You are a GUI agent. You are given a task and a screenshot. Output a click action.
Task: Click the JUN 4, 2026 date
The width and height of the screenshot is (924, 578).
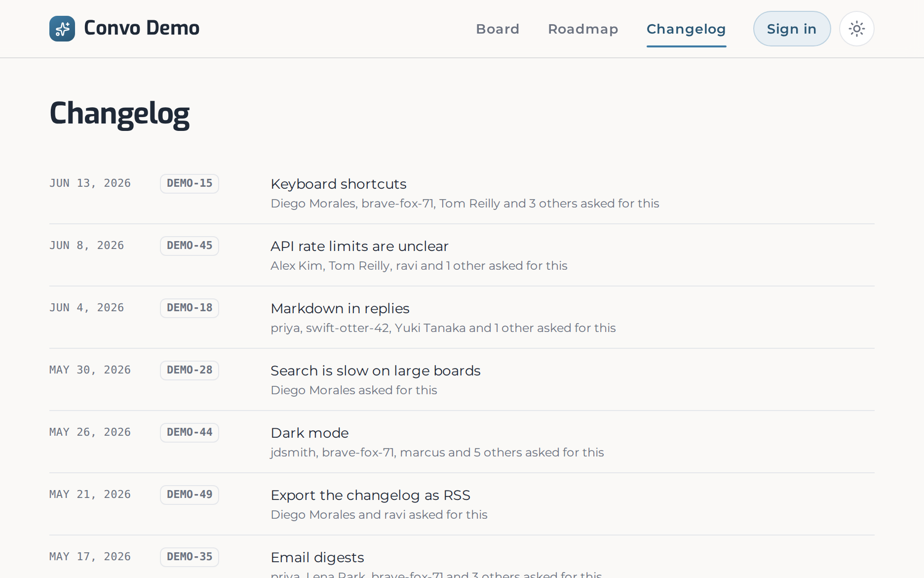click(86, 308)
